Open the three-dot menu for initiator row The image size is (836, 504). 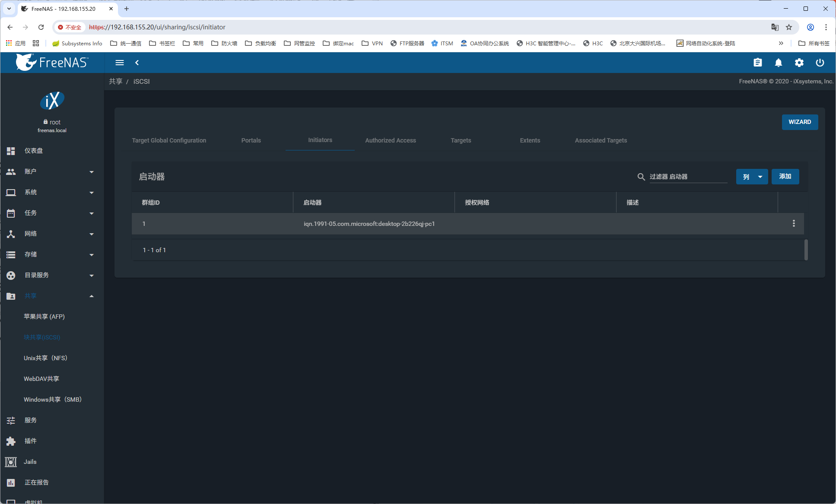[x=793, y=223]
